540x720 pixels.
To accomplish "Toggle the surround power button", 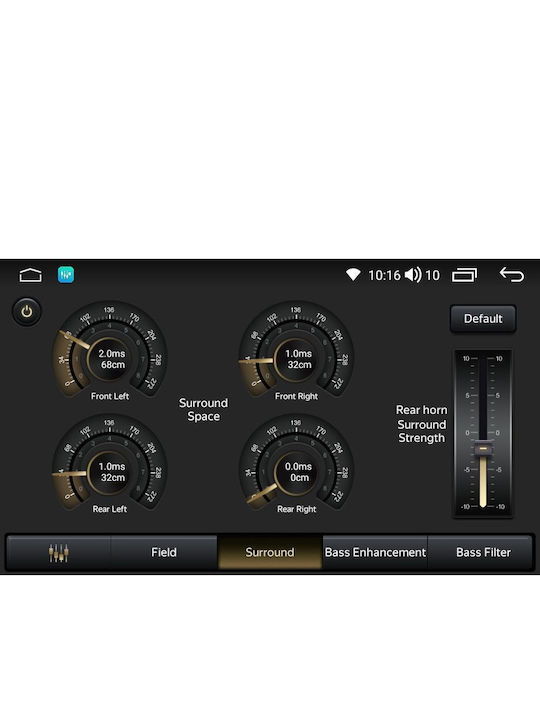I will [27, 312].
